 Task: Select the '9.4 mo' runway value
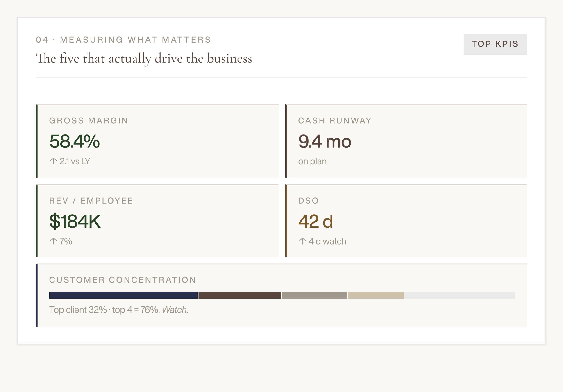click(x=325, y=141)
